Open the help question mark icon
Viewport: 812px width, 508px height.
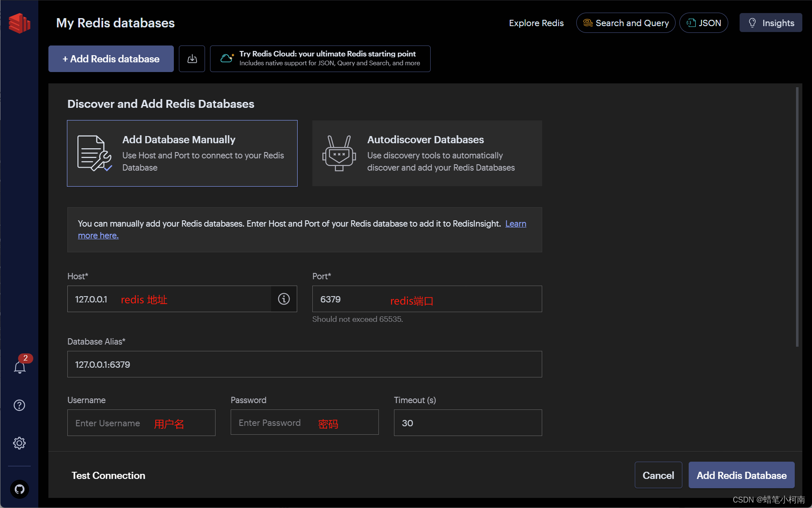coord(19,405)
